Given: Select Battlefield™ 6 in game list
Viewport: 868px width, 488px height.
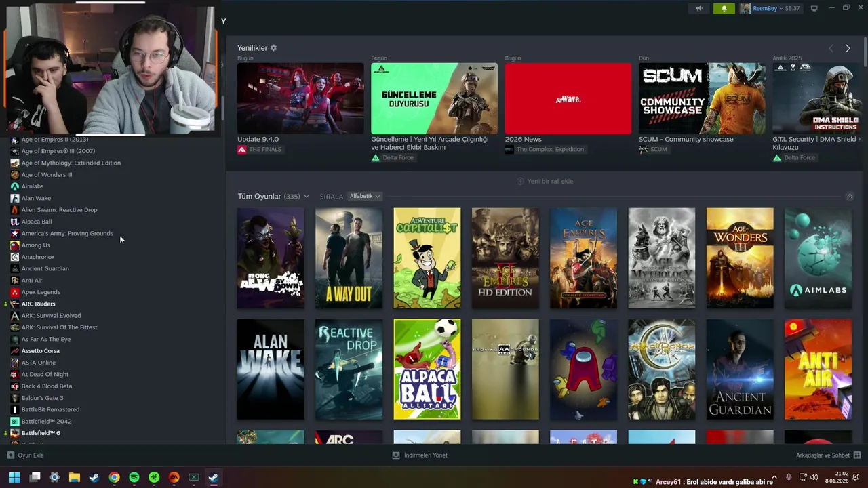Looking at the screenshot, I should (x=41, y=433).
